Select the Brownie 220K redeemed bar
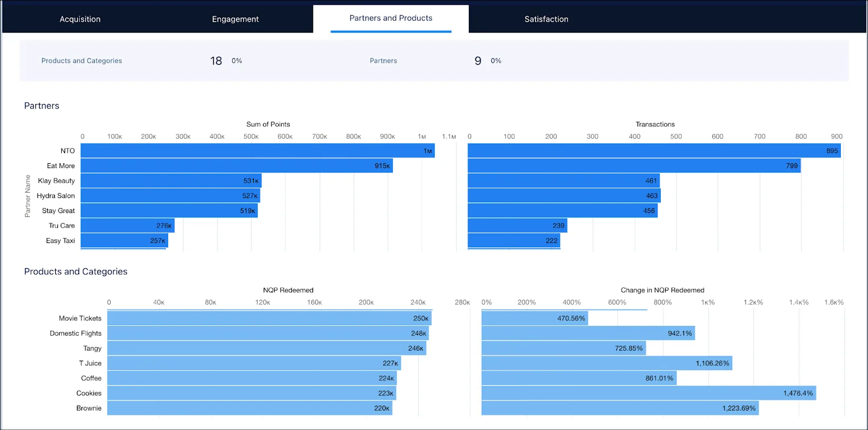Image resolution: width=868 pixels, height=430 pixels. click(x=250, y=408)
